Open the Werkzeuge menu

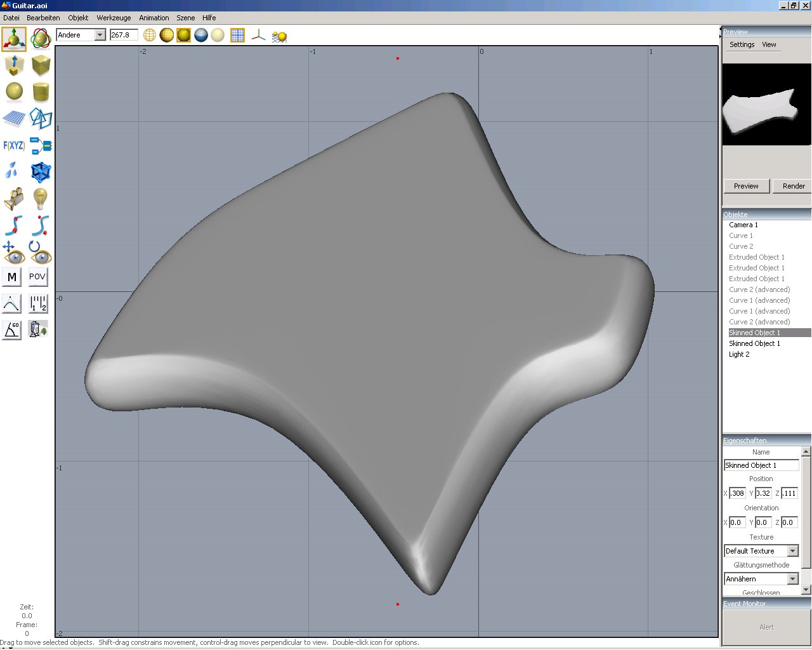click(x=114, y=18)
